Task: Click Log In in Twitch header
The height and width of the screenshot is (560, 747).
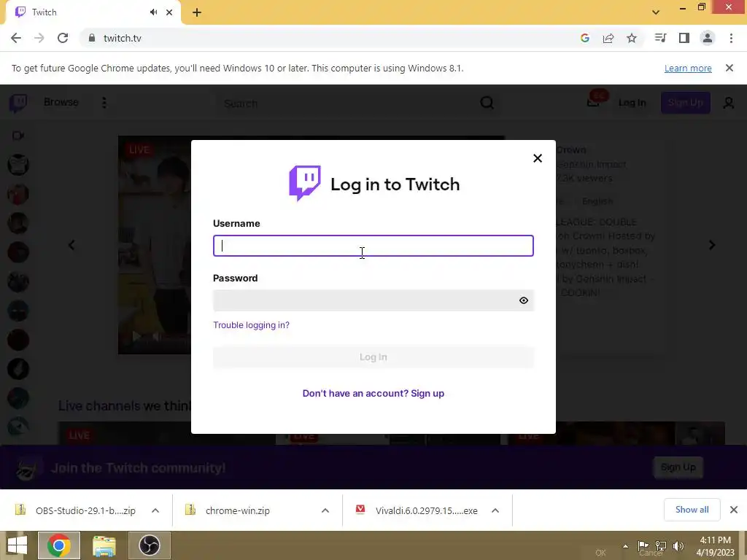Action: [x=632, y=103]
